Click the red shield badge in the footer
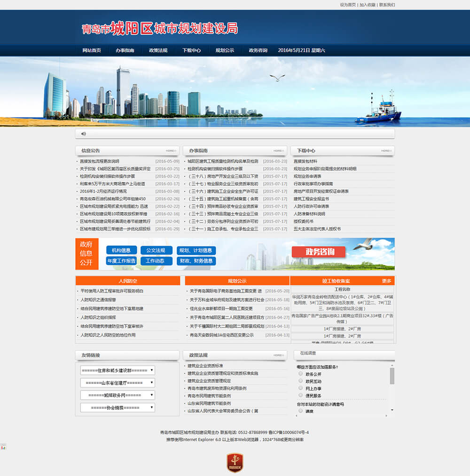470x476 pixels. [235, 462]
